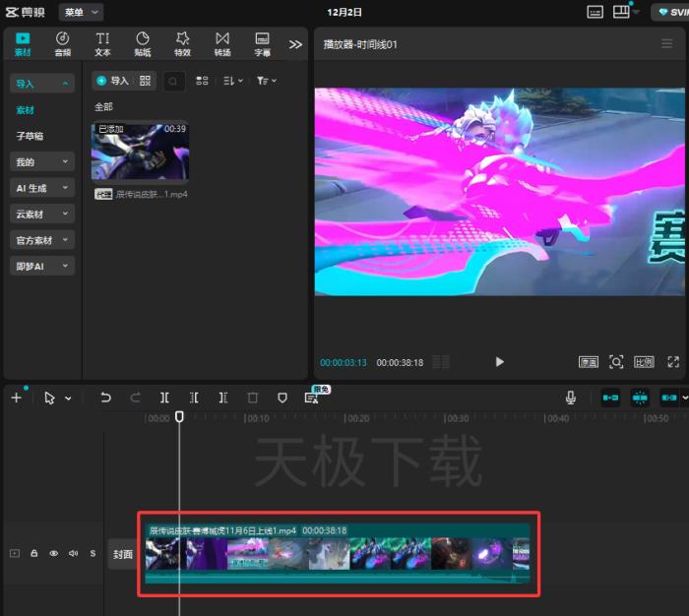689x616 pixels.
Task: Open the 音频 (Audio) tab
Action: point(62,43)
